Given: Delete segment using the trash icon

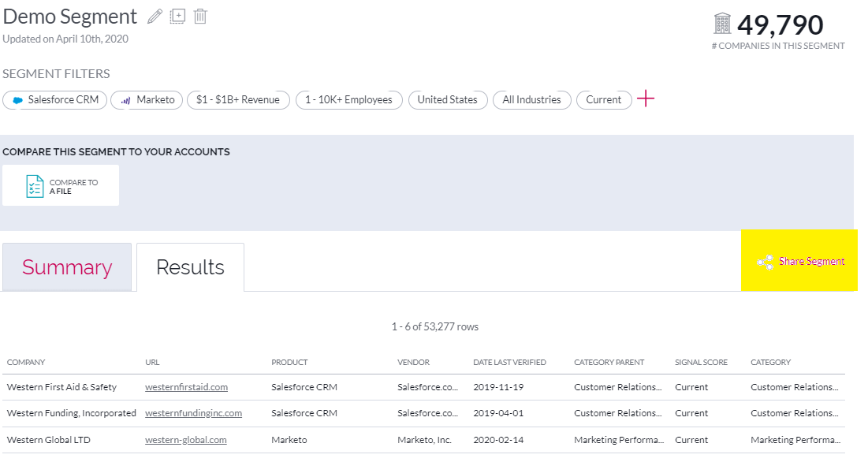Looking at the screenshot, I should click(x=200, y=17).
